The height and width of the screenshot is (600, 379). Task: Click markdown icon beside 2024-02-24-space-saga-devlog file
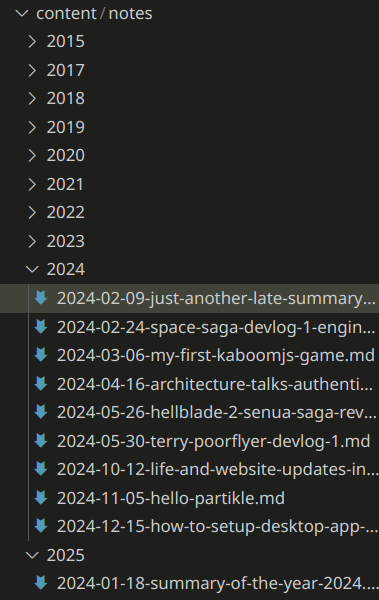click(41, 327)
